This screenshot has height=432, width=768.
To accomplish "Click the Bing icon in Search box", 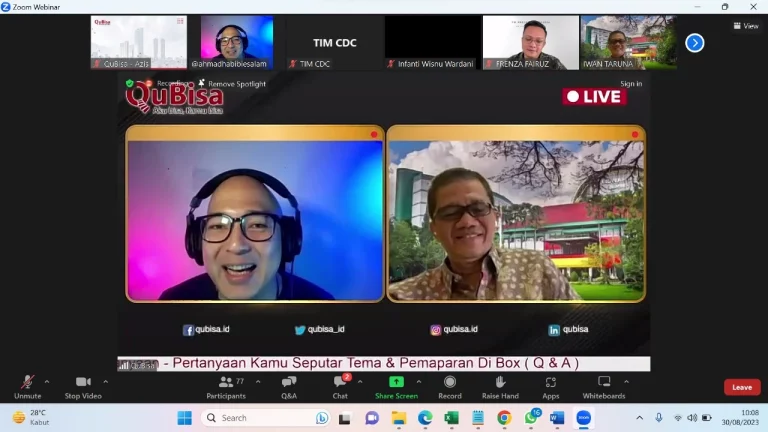I will 322,418.
